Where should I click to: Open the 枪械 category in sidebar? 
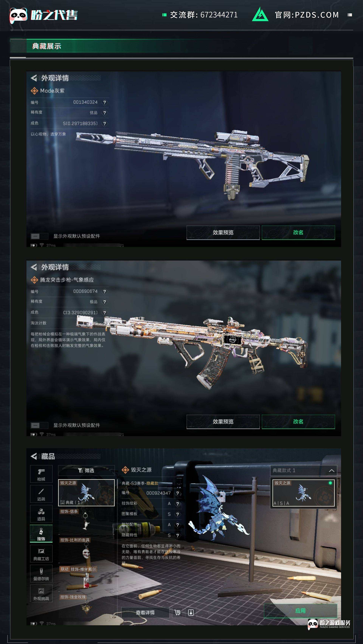coord(41,474)
